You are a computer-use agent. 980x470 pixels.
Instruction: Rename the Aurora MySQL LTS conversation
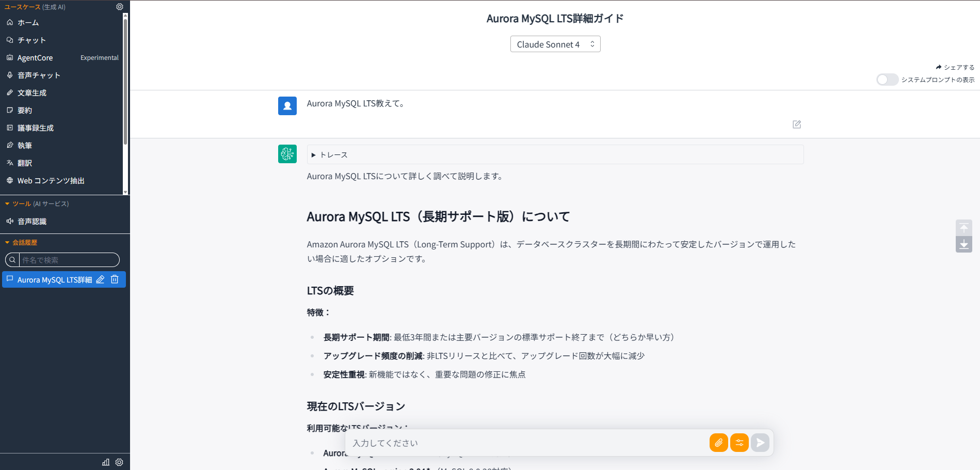click(x=101, y=279)
